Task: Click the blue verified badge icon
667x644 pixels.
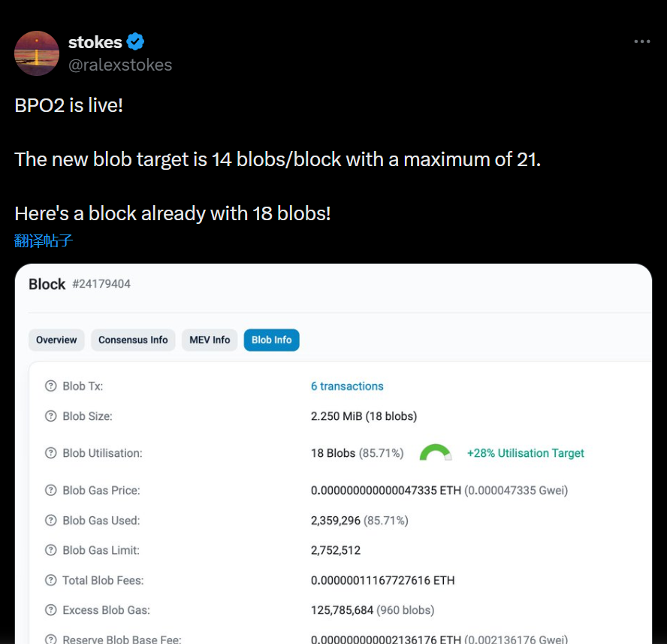Action: [135, 41]
